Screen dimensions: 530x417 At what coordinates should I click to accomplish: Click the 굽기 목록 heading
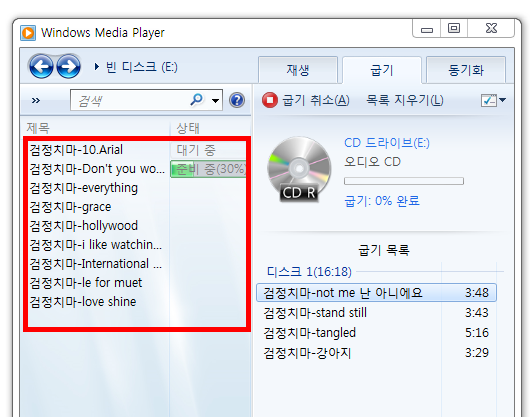click(x=384, y=250)
